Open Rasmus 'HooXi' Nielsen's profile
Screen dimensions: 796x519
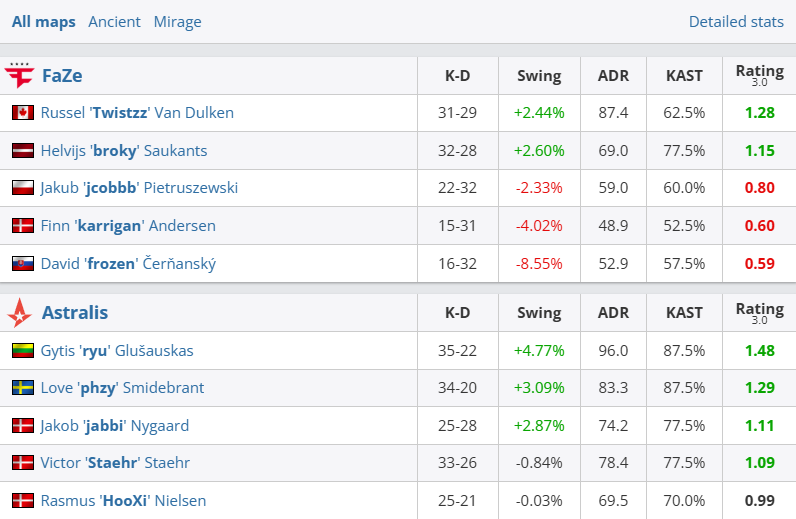(x=123, y=500)
